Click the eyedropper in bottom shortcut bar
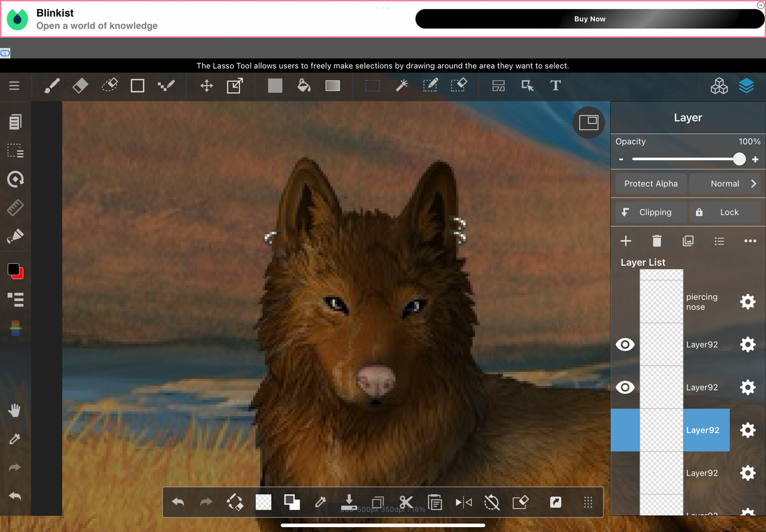 tap(320, 502)
